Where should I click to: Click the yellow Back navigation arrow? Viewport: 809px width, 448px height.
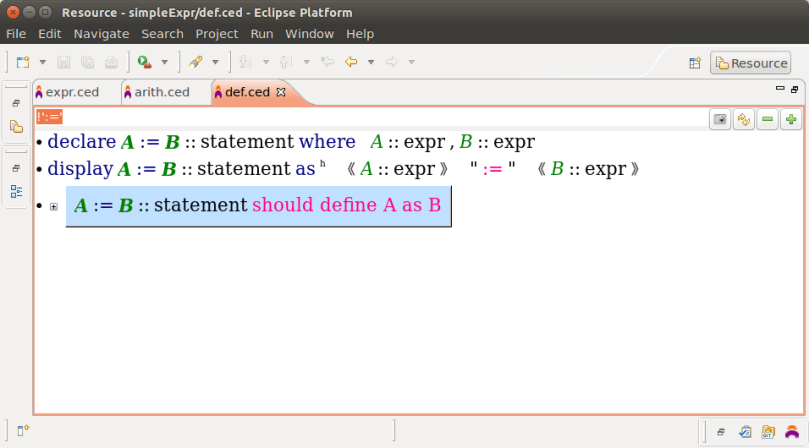click(x=351, y=62)
